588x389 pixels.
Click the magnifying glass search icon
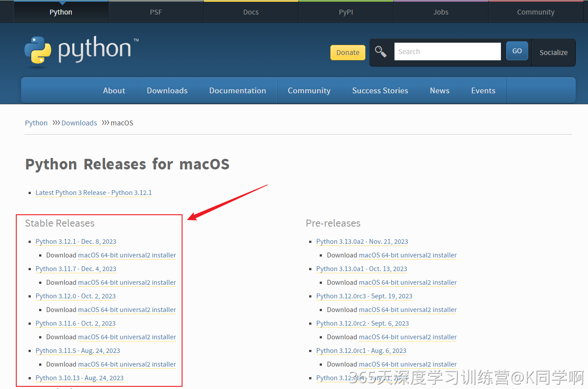(x=381, y=52)
